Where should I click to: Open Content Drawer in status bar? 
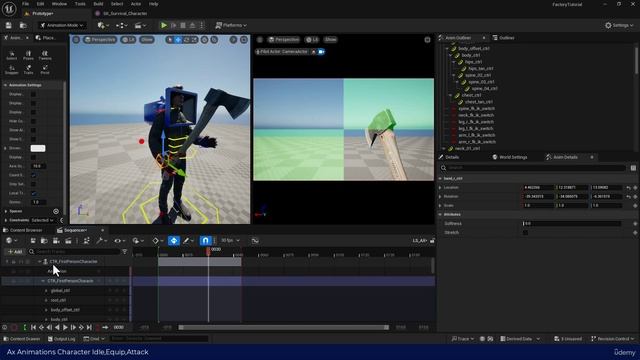pyautogui.click(x=22, y=339)
